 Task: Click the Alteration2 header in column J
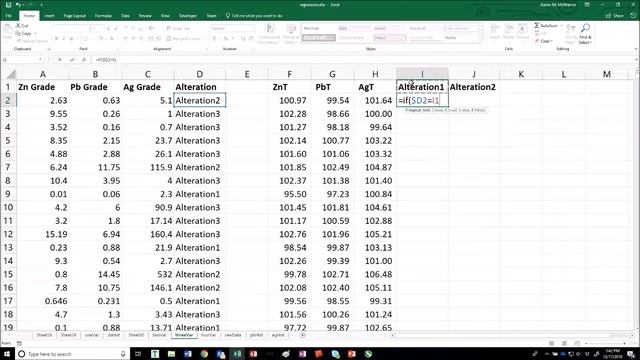pyautogui.click(x=474, y=87)
